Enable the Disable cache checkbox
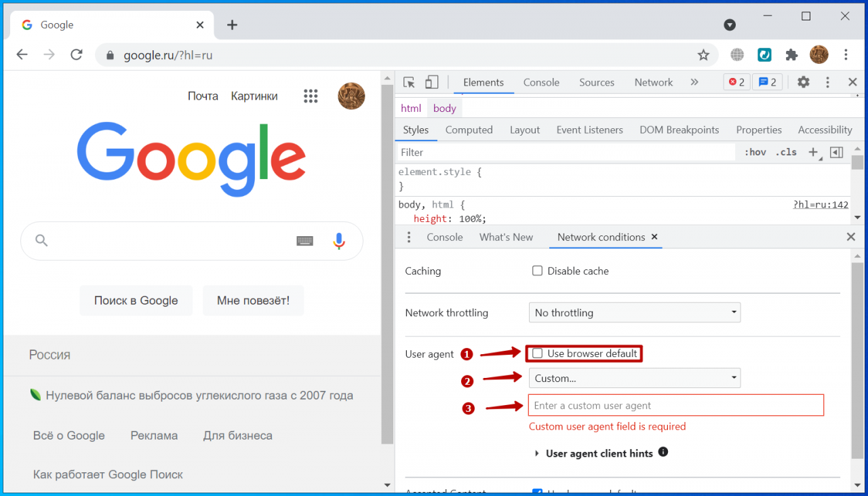Viewport: 868px width, 496px height. (537, 271)
